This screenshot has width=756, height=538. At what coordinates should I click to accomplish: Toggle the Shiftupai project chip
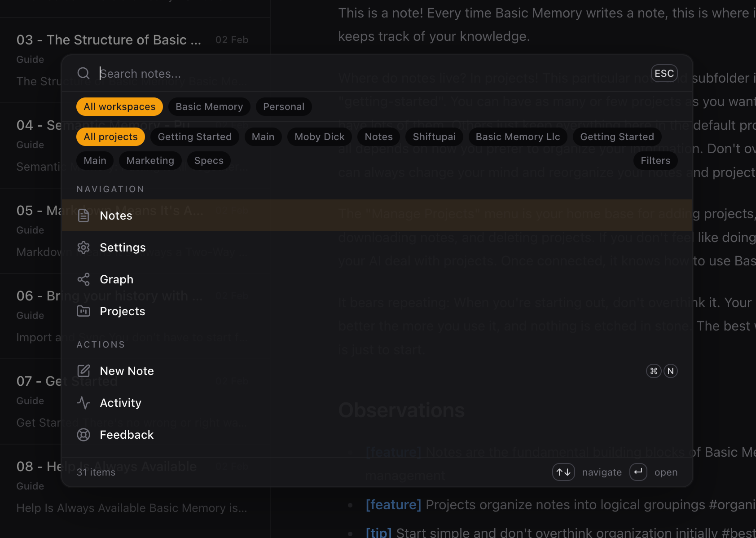(434, 137)
